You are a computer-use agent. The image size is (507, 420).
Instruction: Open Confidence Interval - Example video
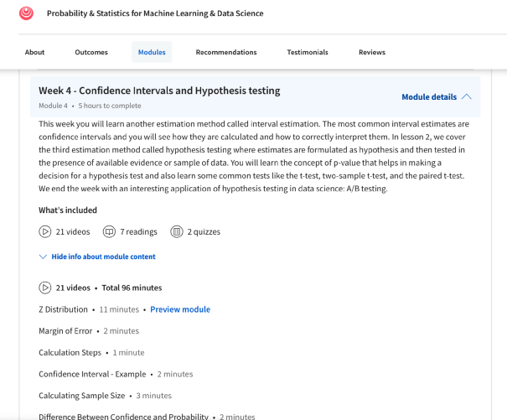click(x=92, y=374)
